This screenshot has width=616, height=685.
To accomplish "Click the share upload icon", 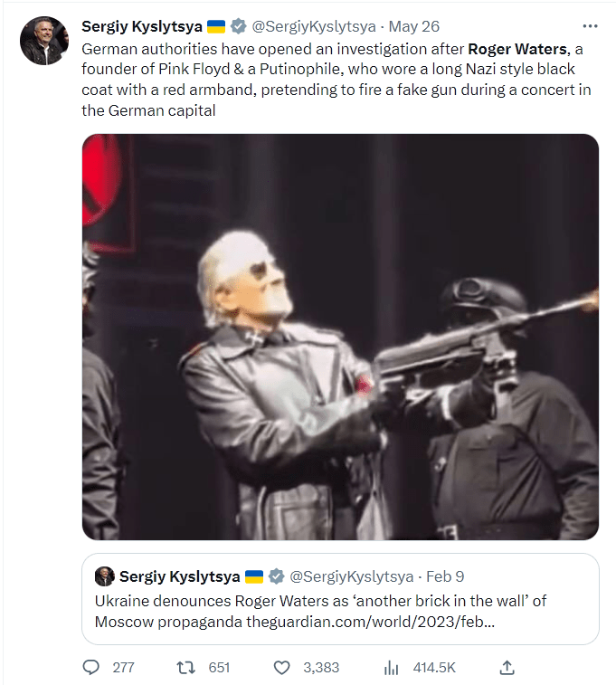I will click(x=507, y=668).
